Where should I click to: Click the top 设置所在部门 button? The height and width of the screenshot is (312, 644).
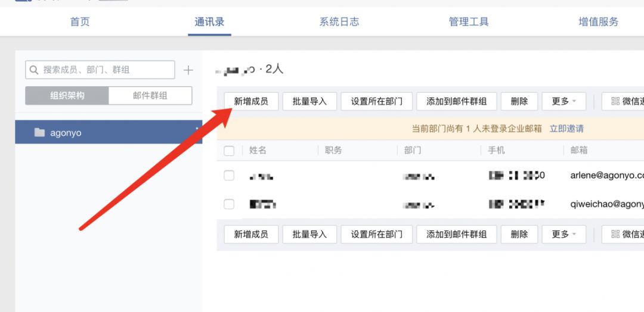click(x=377, y=101)
